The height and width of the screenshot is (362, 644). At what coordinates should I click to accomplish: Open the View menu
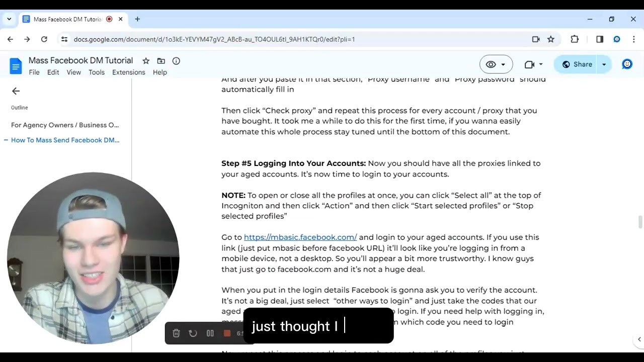tap(73, 72)
